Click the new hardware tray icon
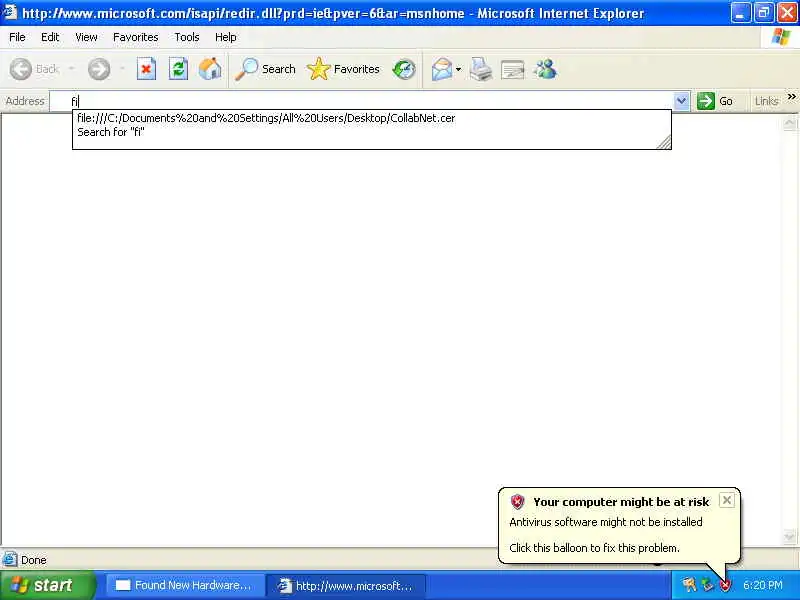Image resolution: width=800 pixels, height=600 pixels. tap(689, 584)
